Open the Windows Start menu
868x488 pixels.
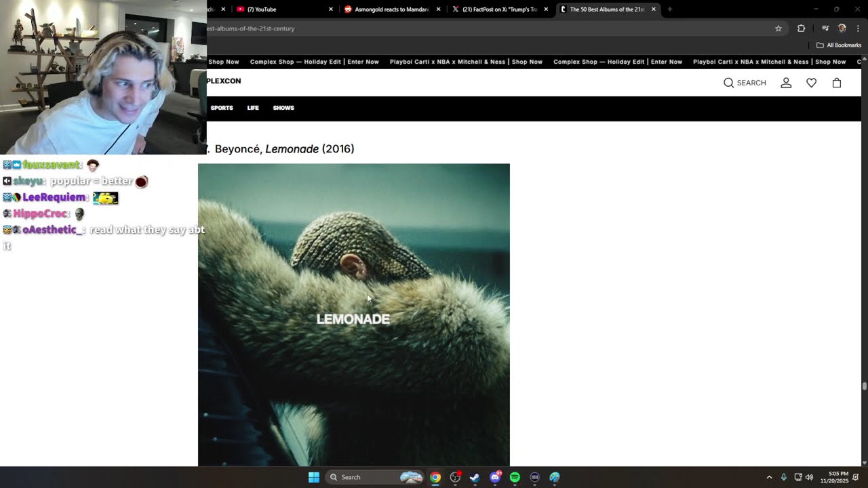coord(314,477)
